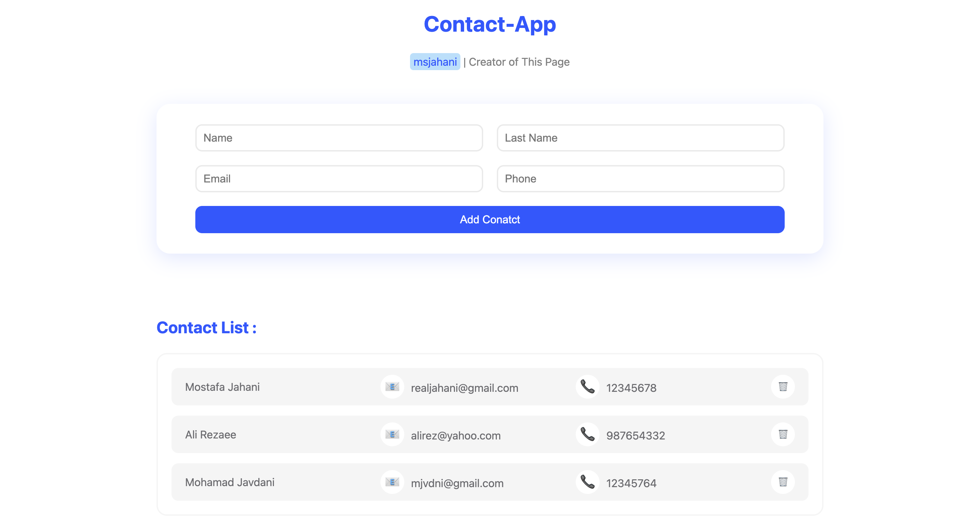Select the realjahani@gmail.com email text
This screenshot has width=980, height=529.
pos(464,388)
